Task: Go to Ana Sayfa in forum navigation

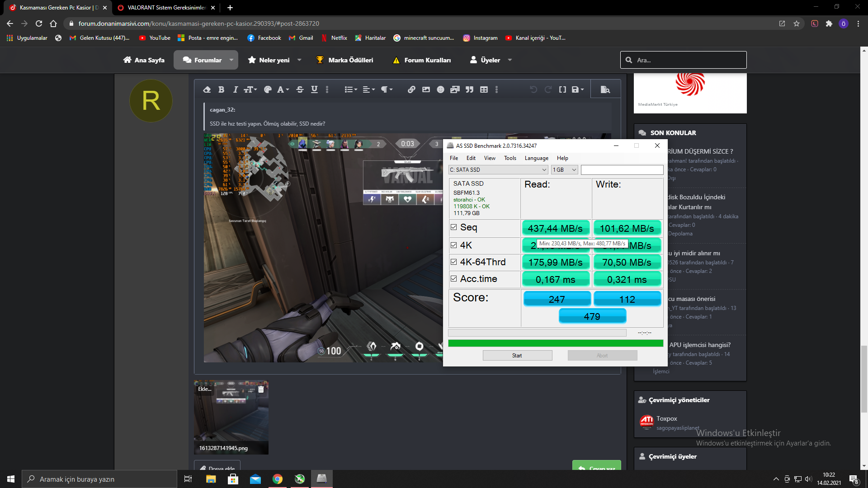Action: (x=144, y=60)
